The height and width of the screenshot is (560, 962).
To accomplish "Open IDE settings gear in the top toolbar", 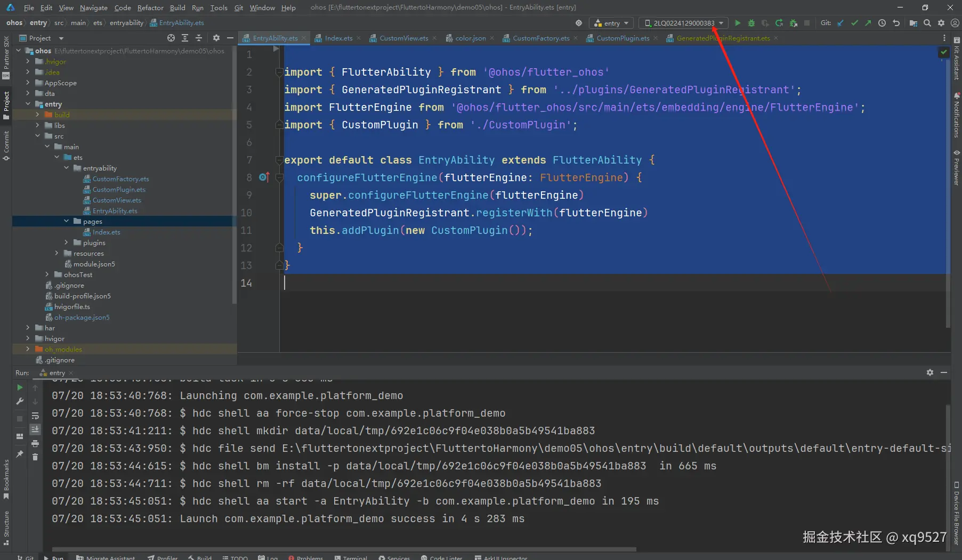I will pyautogui.click(x=941, y=23).
